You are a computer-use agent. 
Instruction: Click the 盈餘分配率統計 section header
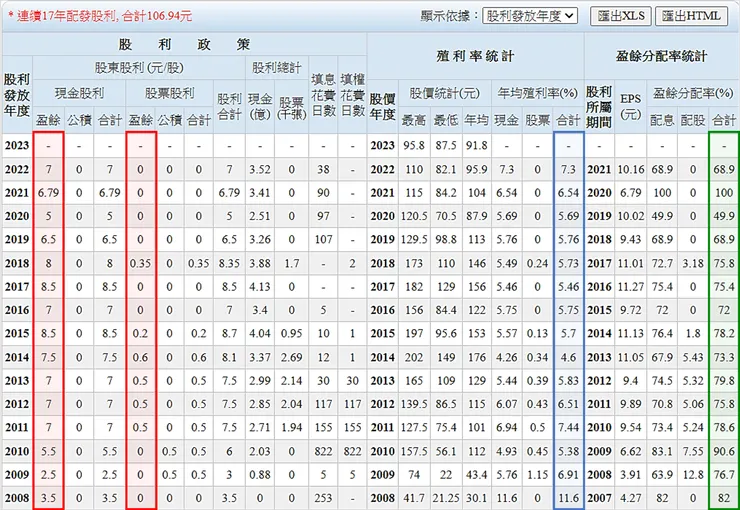pyautogui.click(x=662, y=56)
